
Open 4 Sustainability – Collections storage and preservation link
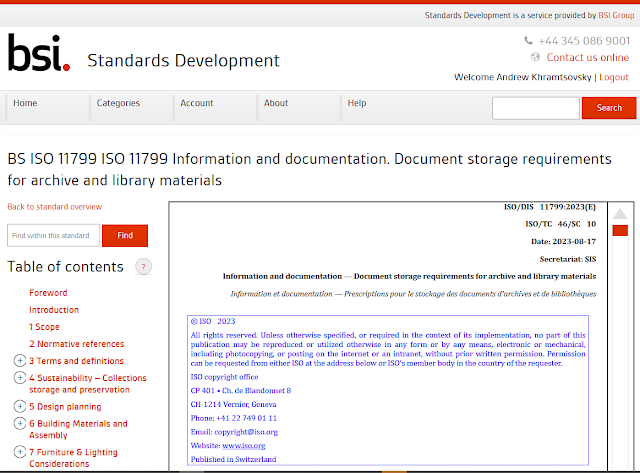coord(88,384)
